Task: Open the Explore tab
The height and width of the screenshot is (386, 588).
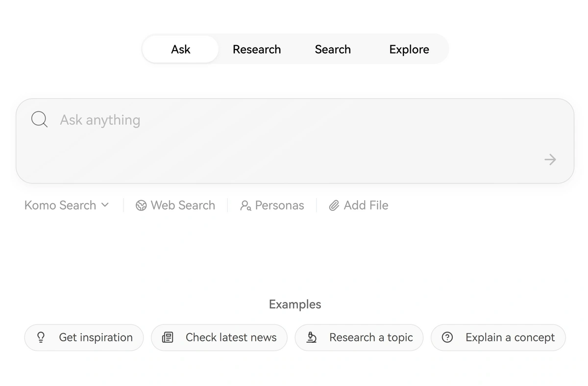Action: pyautogui.click(x=409, y=49)
